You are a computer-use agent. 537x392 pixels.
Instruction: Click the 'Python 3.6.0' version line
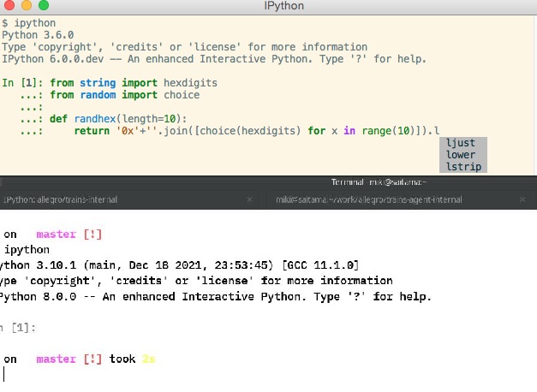click(x=38, y=35)
